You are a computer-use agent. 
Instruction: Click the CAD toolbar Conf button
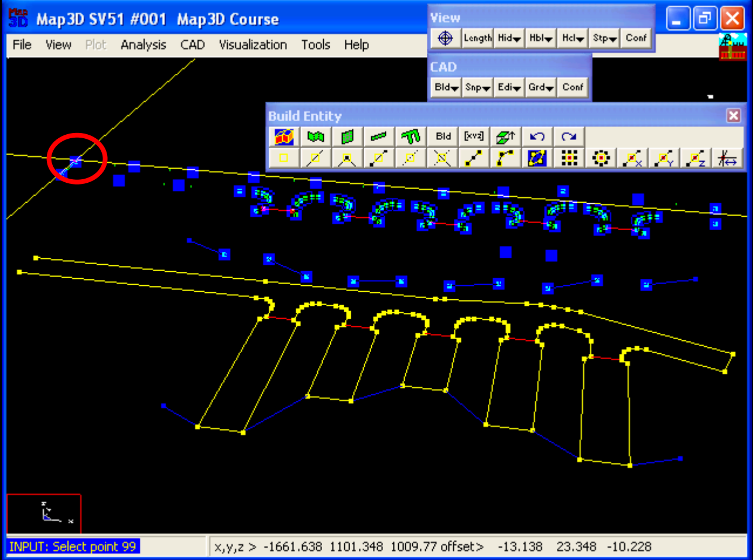pos(573,87)
